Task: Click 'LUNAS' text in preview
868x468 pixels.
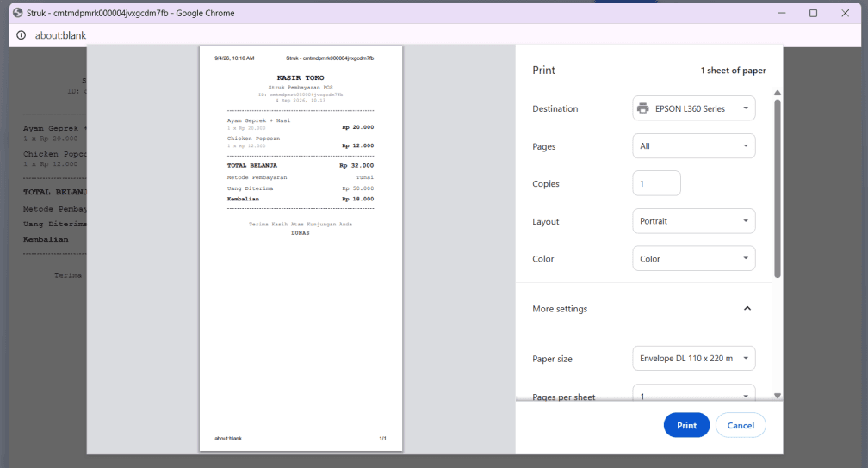Action: click(x=301, y=233)
